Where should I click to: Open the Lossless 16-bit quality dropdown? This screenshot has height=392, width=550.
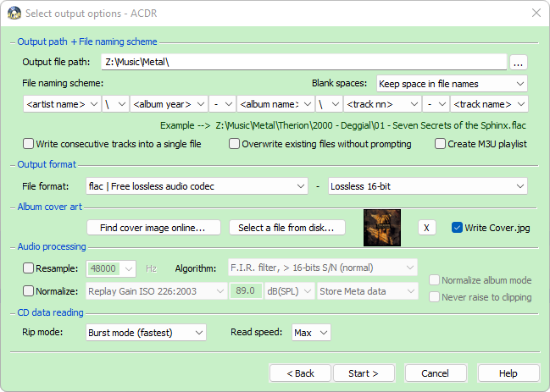point(428,186)
